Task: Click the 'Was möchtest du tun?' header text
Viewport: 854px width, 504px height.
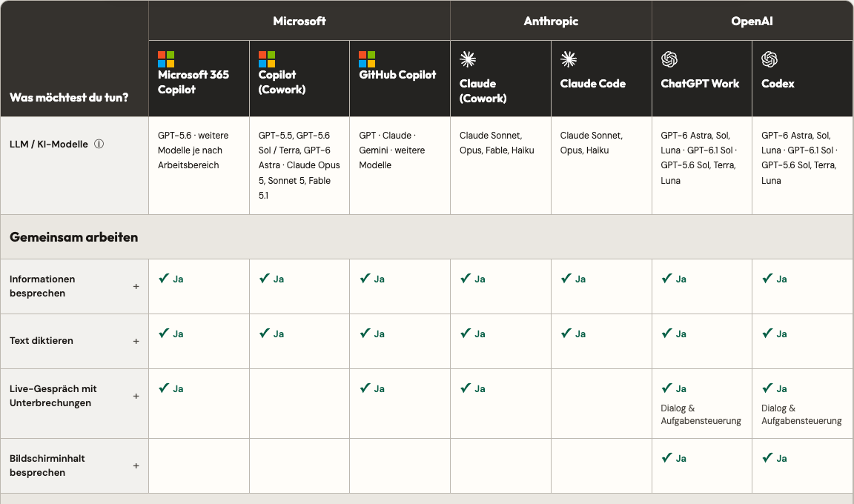Action: click(69, 98)
